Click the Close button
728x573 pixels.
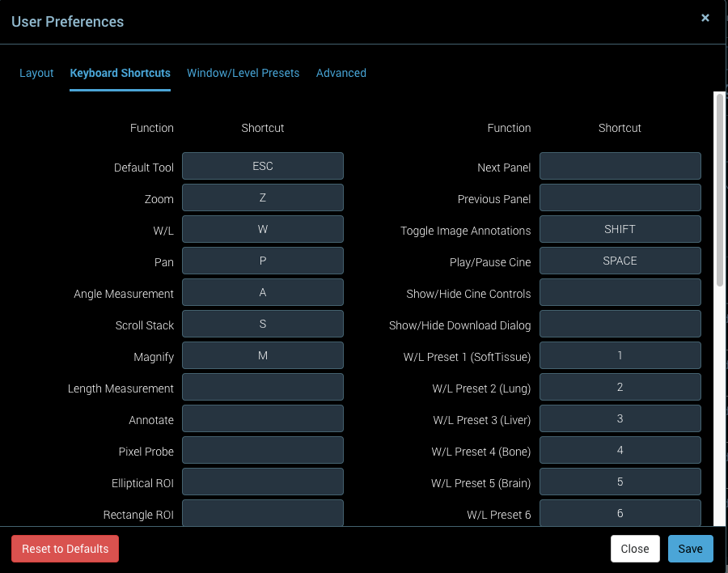635,549
